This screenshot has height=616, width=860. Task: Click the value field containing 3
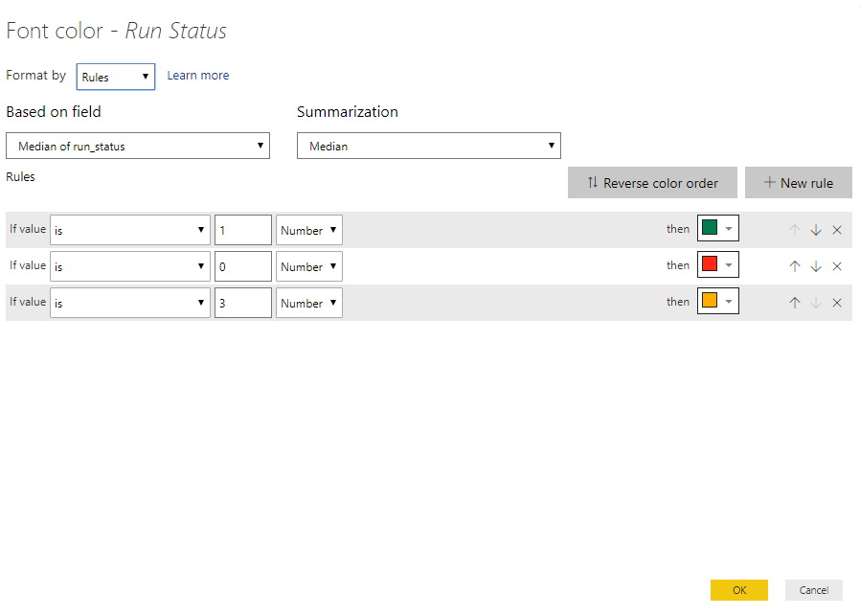coord(243,303)
